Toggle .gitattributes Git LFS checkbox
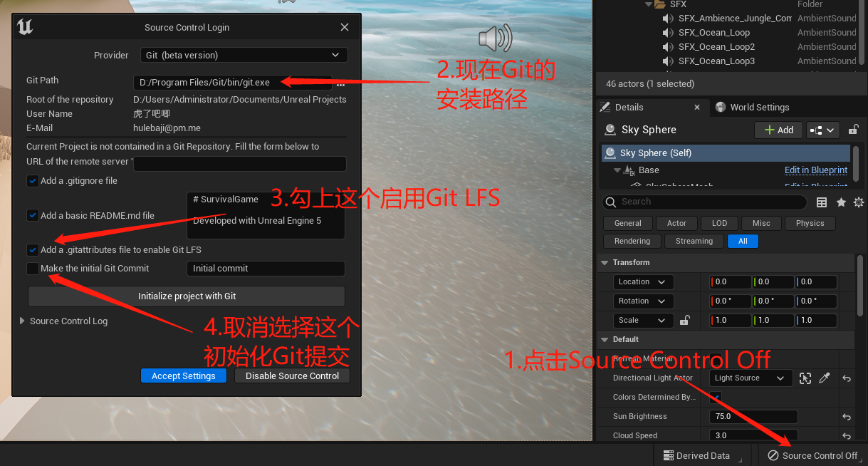868x466 pixels. point(33,250)
